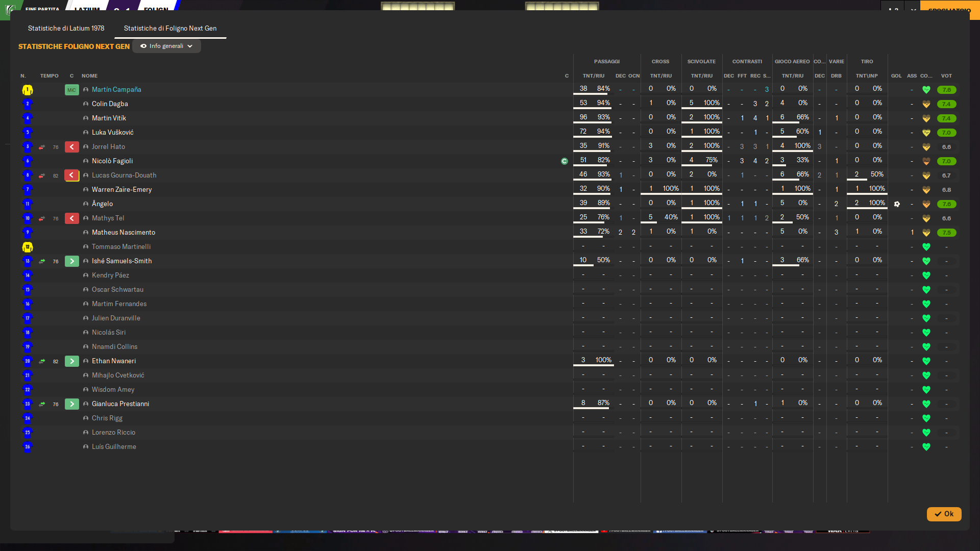Viewport: 980px width, 551px height.
Task: Click substitution swap icon in Ethan Nwaneri row
Action: pyautogui.click(x=42, y=361)
